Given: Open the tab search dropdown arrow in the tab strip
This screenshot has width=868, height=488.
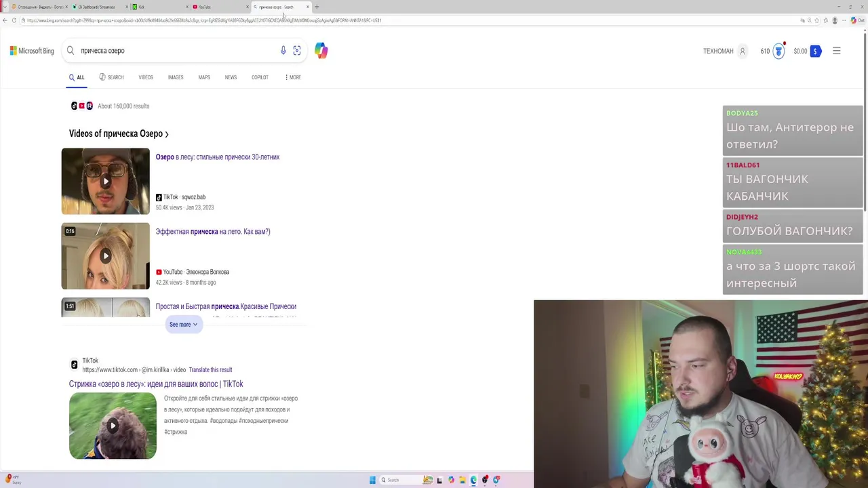Looking at the screenshot, I should click(5, 7).
